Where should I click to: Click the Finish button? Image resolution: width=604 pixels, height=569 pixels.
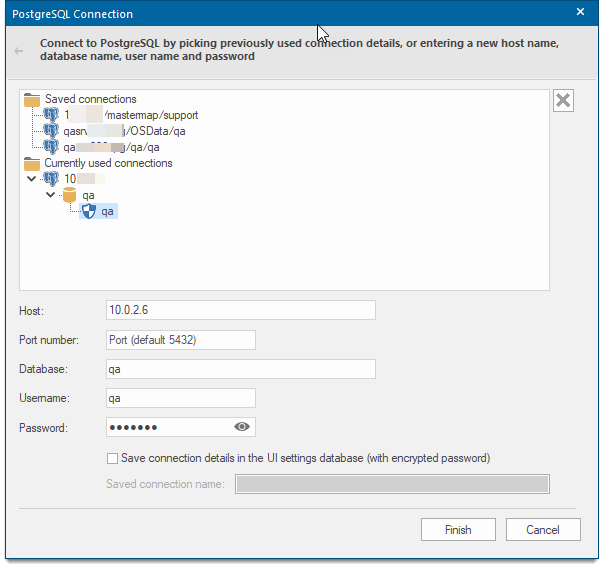[458, 530]
